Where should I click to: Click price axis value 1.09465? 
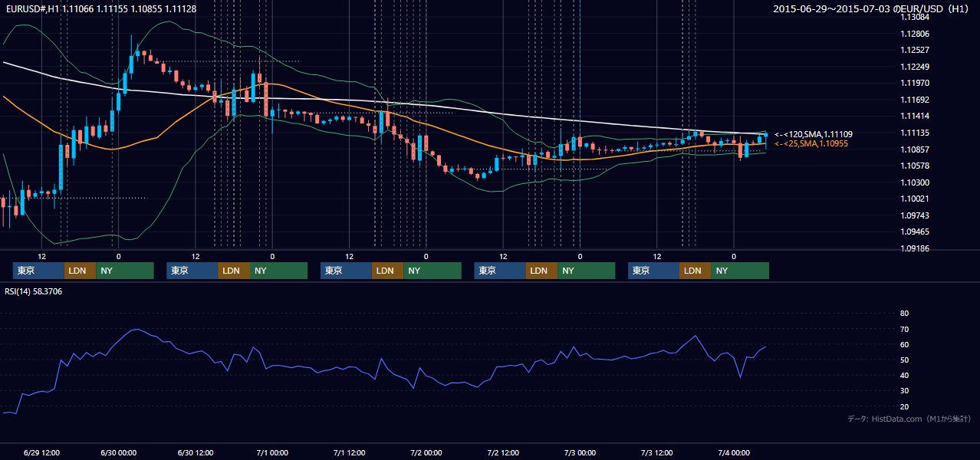[x=914, y=232]
